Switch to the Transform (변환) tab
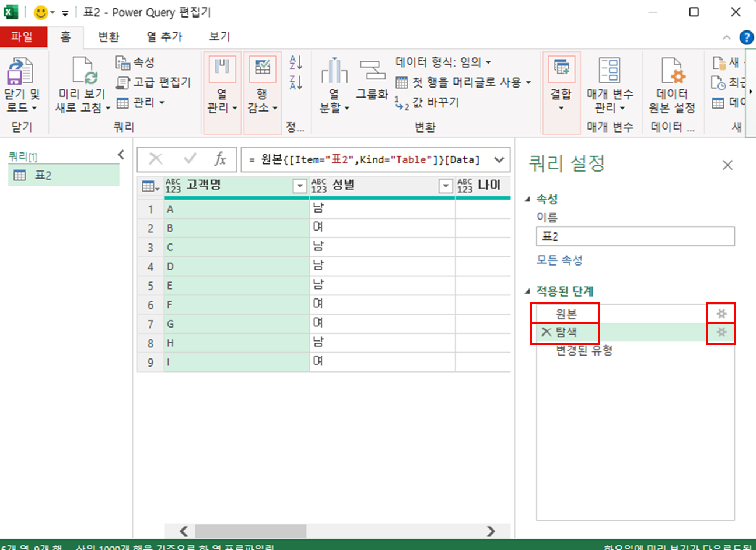The image size is (756, 550). coord(108,37)
